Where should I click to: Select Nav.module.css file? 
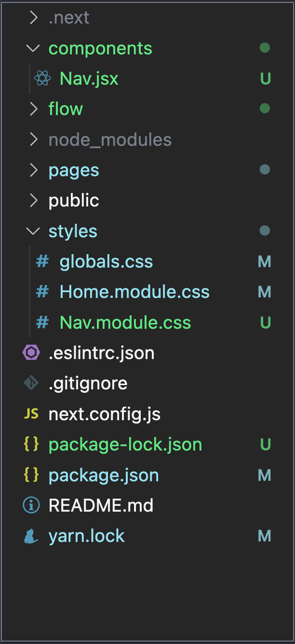tap(125, 322)
